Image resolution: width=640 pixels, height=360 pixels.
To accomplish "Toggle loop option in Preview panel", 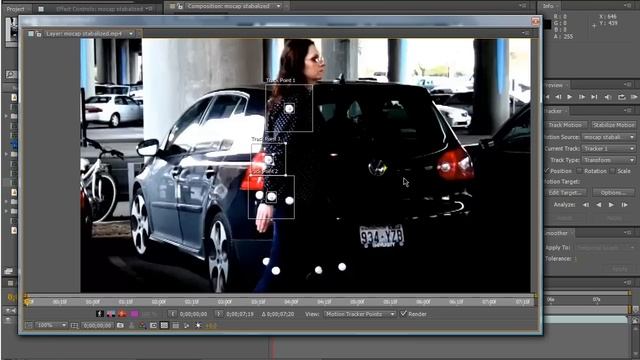I will tap(622, 97).
